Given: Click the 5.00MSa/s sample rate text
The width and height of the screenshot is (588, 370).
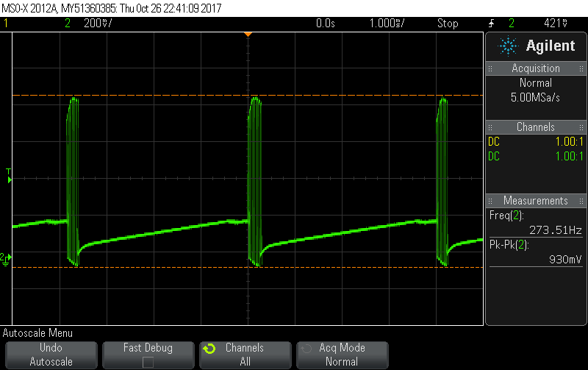Looking at the screenshot, I should 535,98.
